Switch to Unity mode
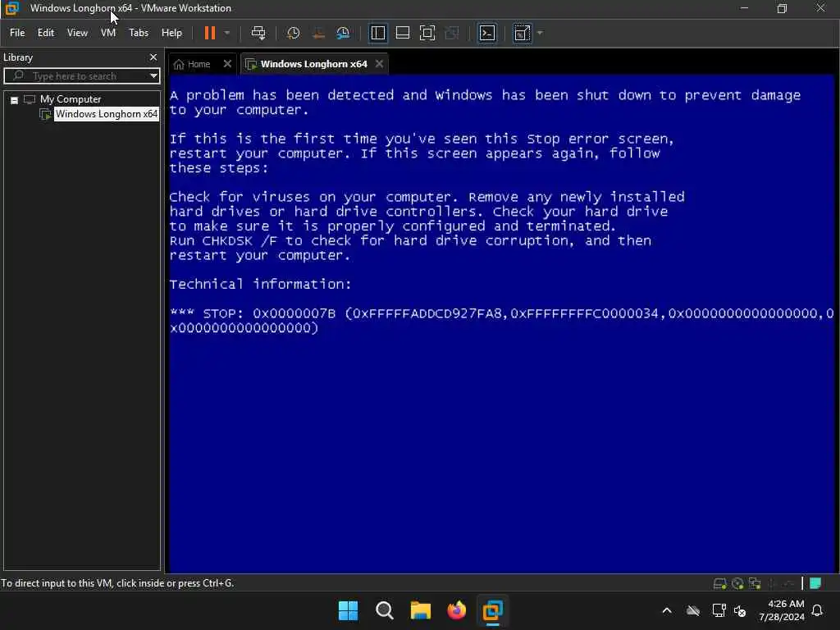 click(x=452, y=33)
